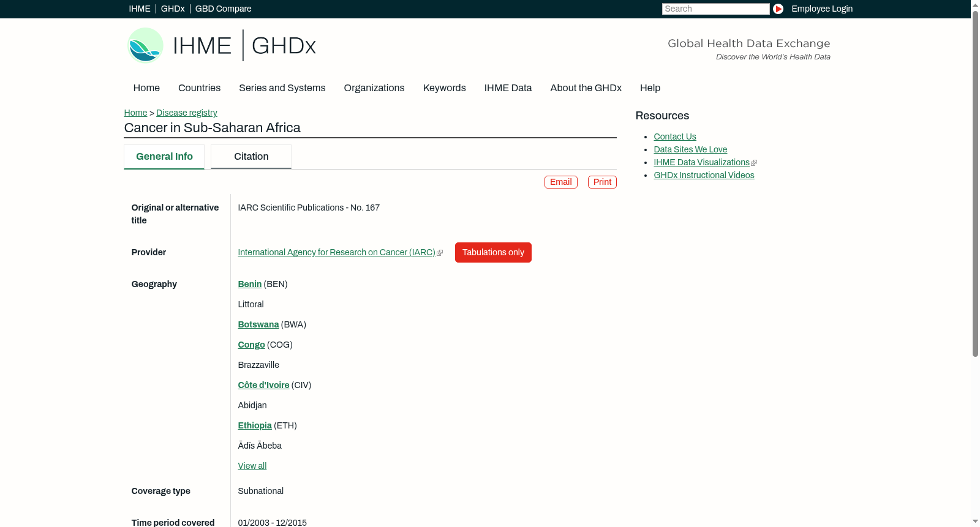This screenshot has width=980, height=527.
Task: Switch to the Citation tab
Action: point(251,157)
